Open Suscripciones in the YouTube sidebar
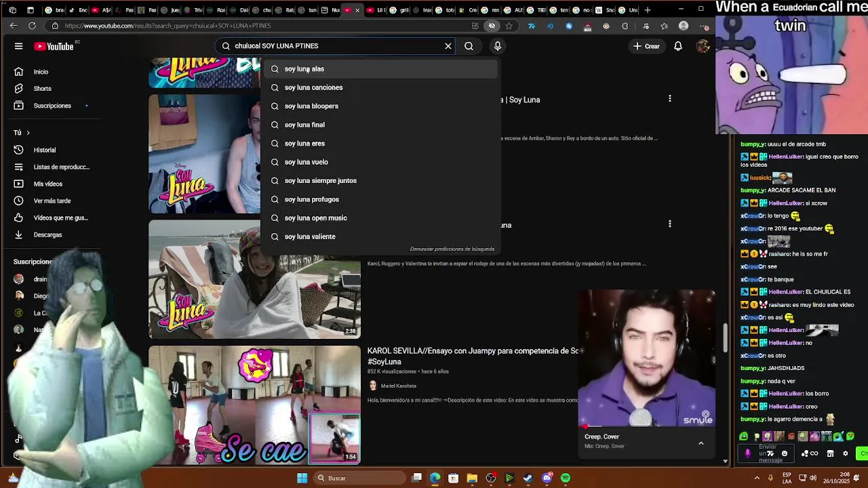This screenshot has width=868, height=488. 54,106
